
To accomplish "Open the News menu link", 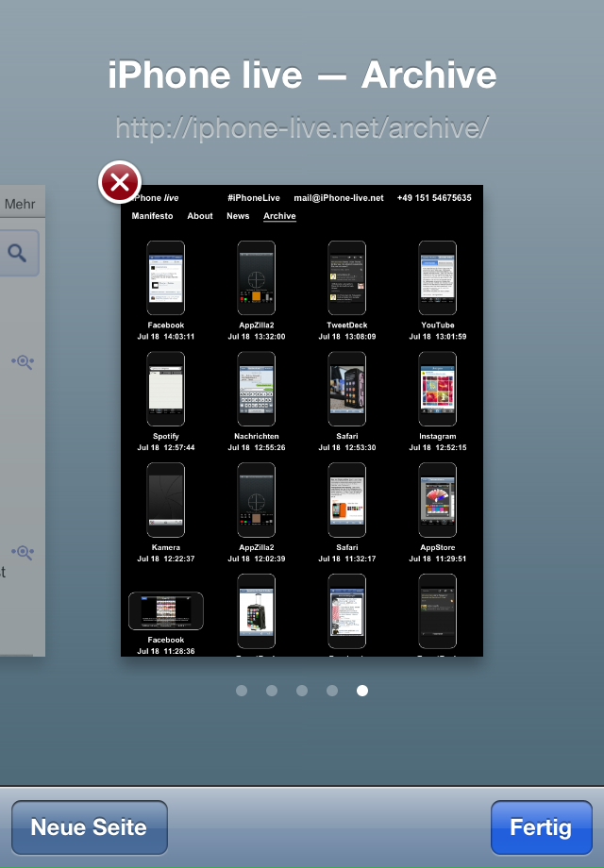I will [x=238, y=216].
